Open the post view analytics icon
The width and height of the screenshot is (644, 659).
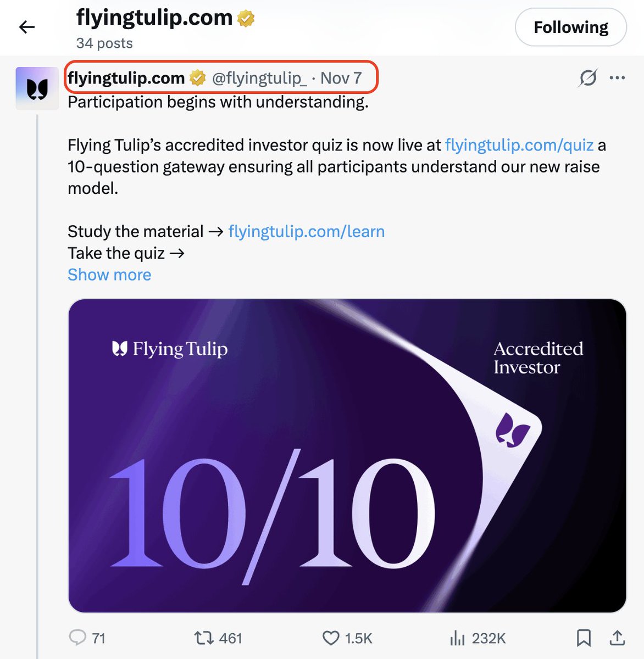tap(457, 638)
